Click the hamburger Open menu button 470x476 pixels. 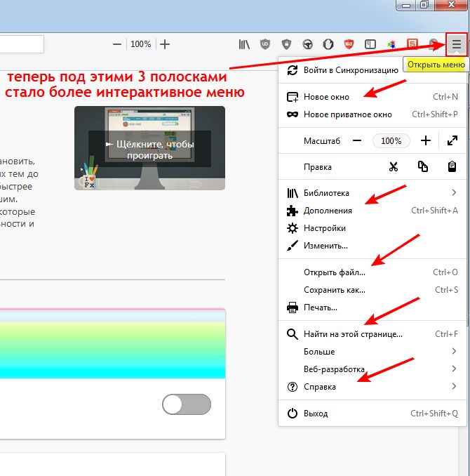tap(456, 44)
